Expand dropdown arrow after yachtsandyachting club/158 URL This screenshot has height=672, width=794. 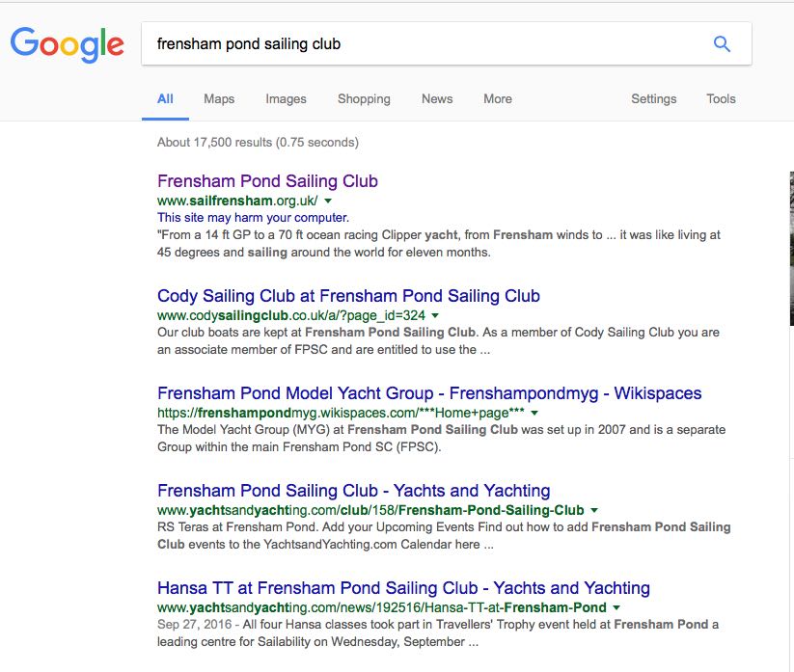point(594,510)
